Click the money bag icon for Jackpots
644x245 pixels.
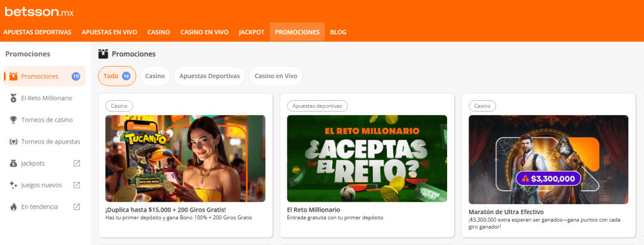click(13, 164)
